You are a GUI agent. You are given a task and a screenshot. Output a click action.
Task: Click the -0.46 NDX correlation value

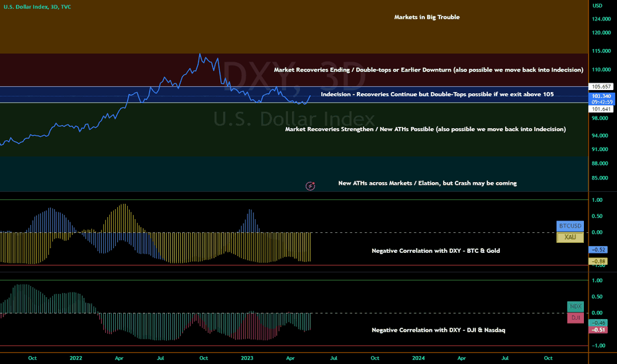[598, 323]
